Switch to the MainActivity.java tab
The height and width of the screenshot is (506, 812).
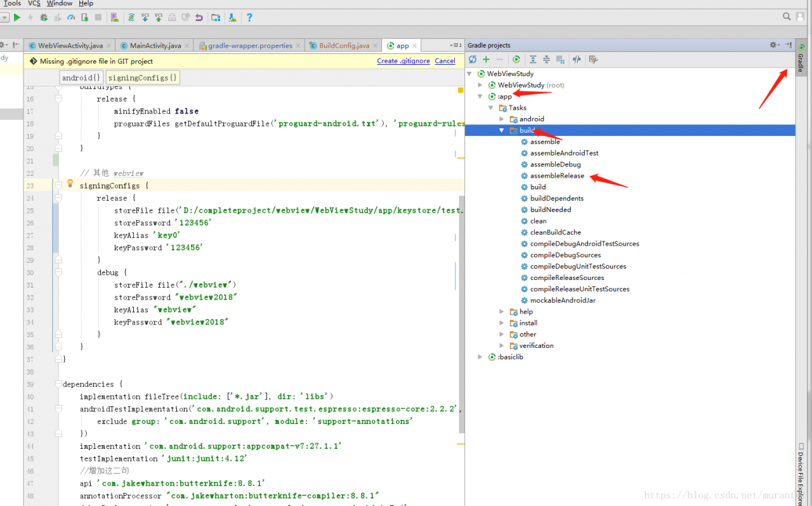[155, 46]
